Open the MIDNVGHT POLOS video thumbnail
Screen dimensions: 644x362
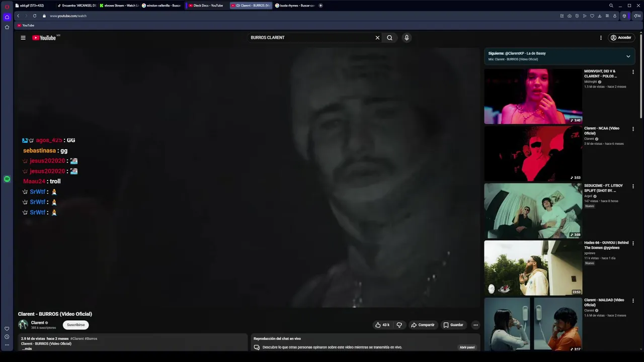(533, 96)
